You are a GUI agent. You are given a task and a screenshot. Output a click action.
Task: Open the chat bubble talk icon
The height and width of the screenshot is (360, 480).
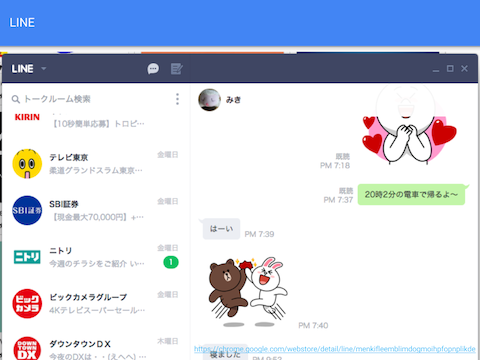(x=153, y=69)
